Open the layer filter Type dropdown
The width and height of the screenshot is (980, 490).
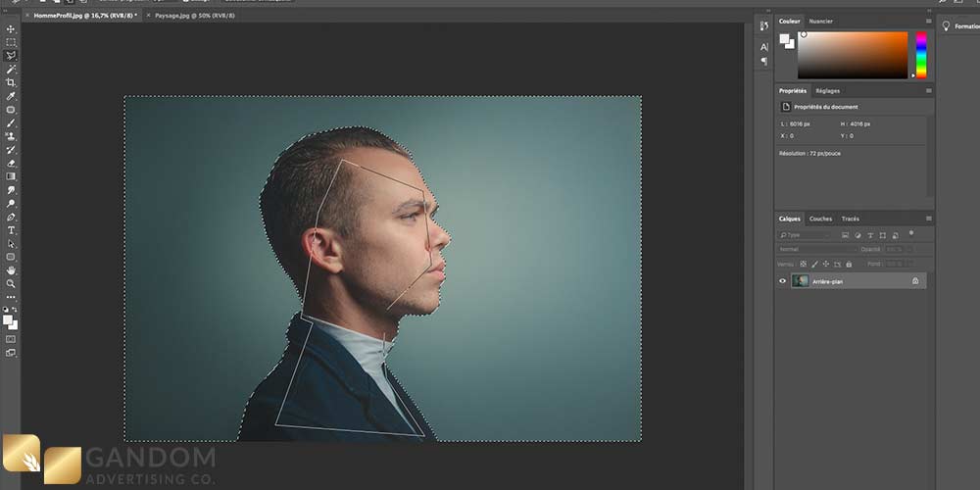tap(805, 235)
